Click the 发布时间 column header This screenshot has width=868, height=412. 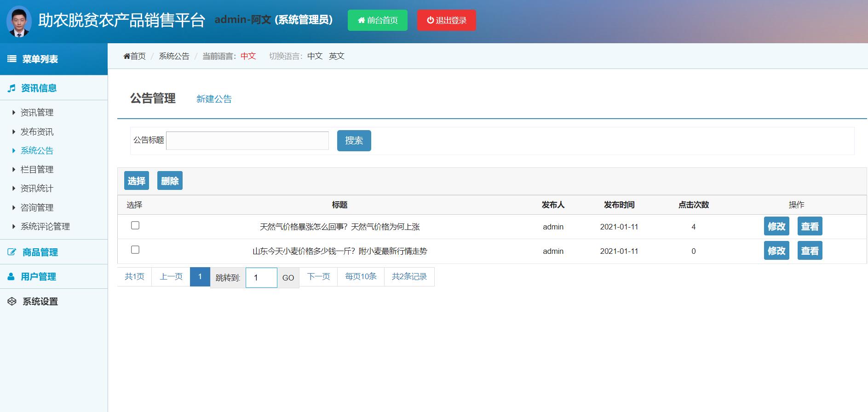(x=619, y=205)
